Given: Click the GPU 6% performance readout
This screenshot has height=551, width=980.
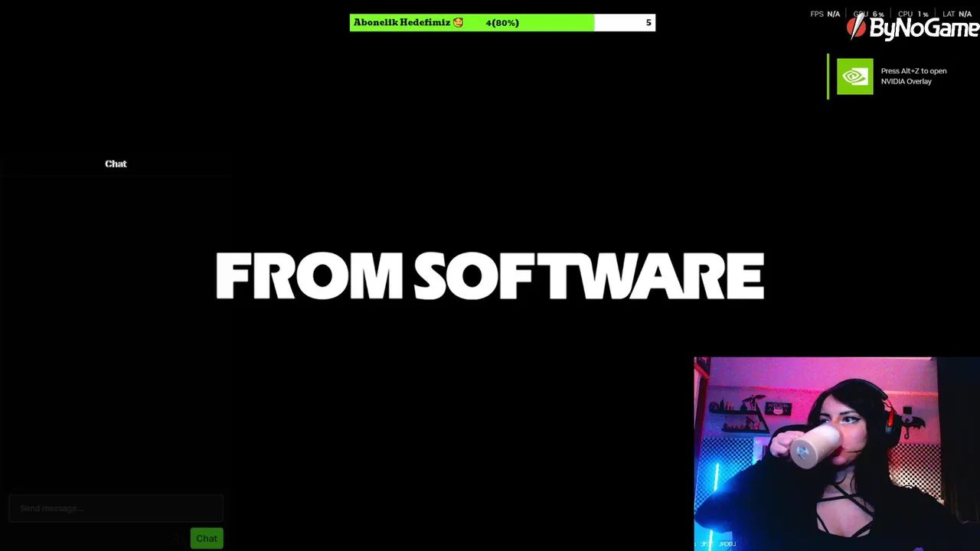Looking at the screenshot, I should pos(869,14).
